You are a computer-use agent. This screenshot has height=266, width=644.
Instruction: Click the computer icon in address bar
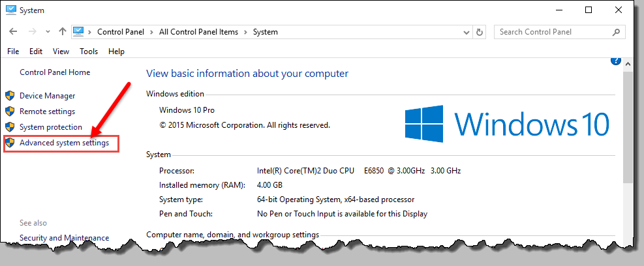(78, 31)
